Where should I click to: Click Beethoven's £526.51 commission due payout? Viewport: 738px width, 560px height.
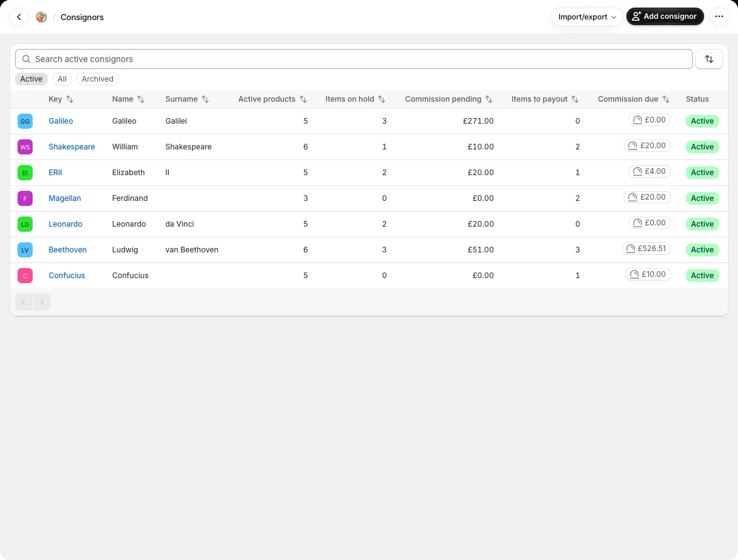click(x=646, y=249)
